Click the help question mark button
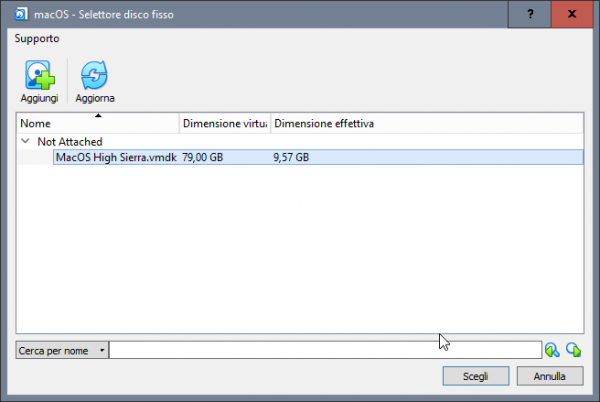600x402 pixels. tap(530, 14)
